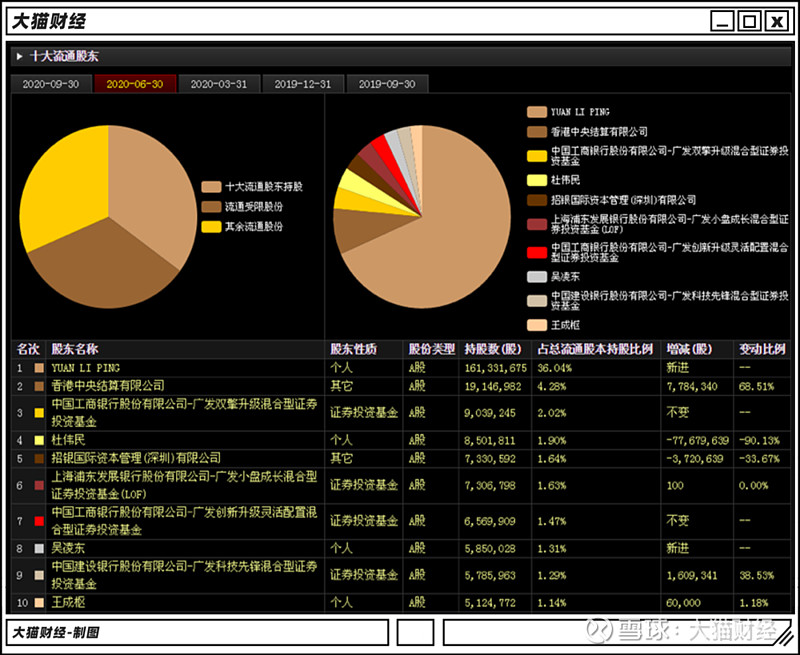Image resolution: width=800 pixels, height=655 pixels.
Task: Click the 王成枢 legend swatch
Action: pos(537,325)
